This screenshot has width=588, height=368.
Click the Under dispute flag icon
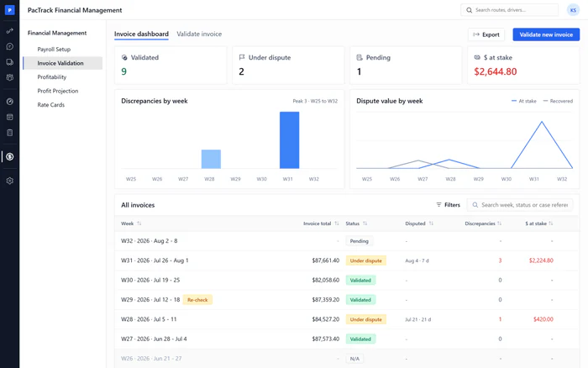(x=242, y=57)
